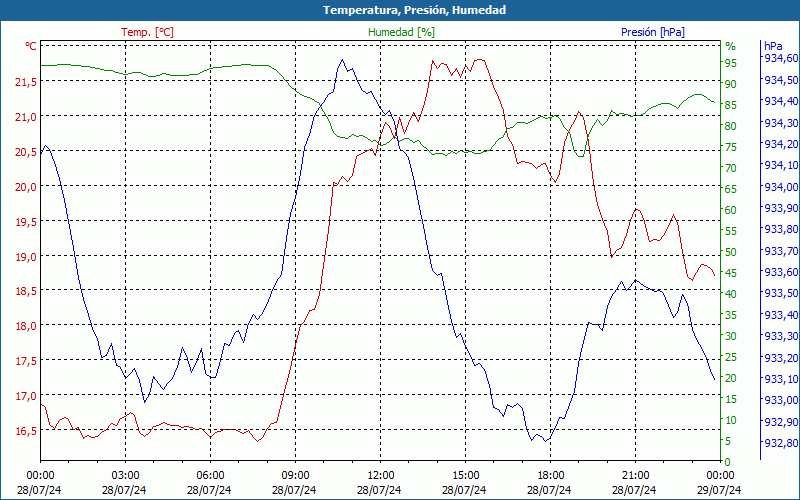
Task: Click the chart title 'Temperatura, Presión, Humedad'
Action: tap(414, 10)
